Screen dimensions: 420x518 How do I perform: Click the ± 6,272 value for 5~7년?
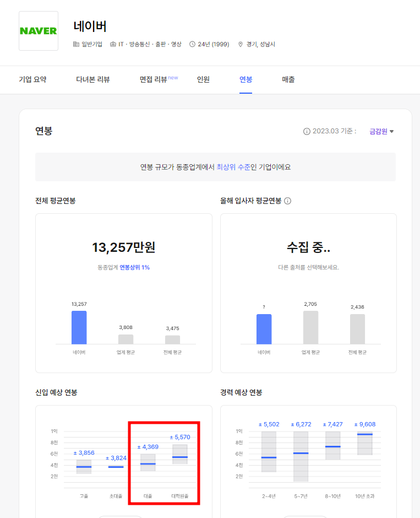[x=301, y=424]
